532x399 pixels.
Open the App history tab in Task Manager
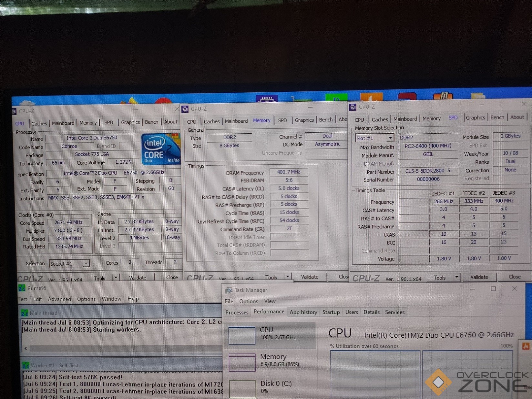303,312
